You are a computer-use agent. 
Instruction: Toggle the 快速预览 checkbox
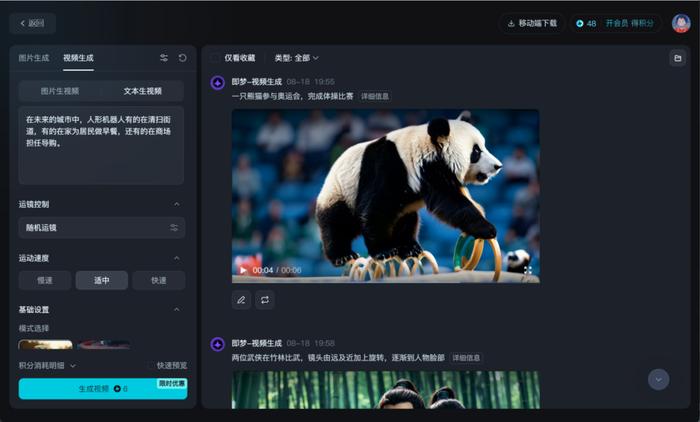(x=151, y=366)
